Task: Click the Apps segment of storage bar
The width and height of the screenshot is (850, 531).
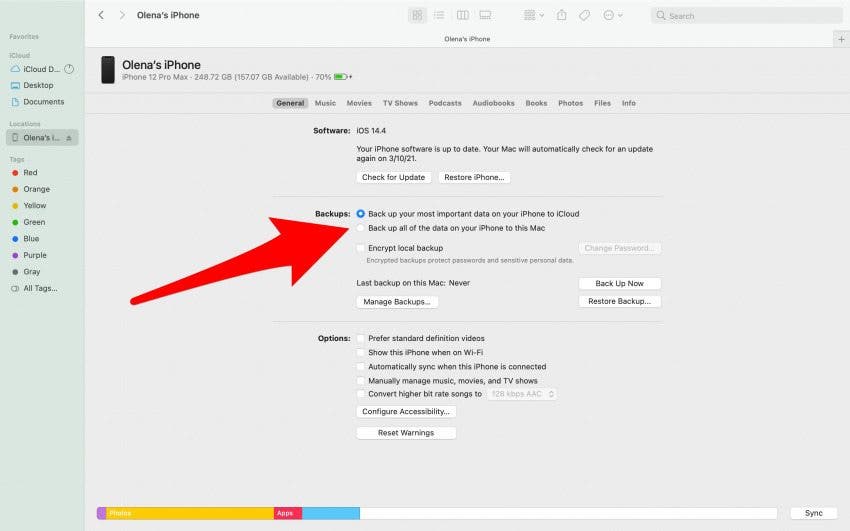Action: click(288, 513)
